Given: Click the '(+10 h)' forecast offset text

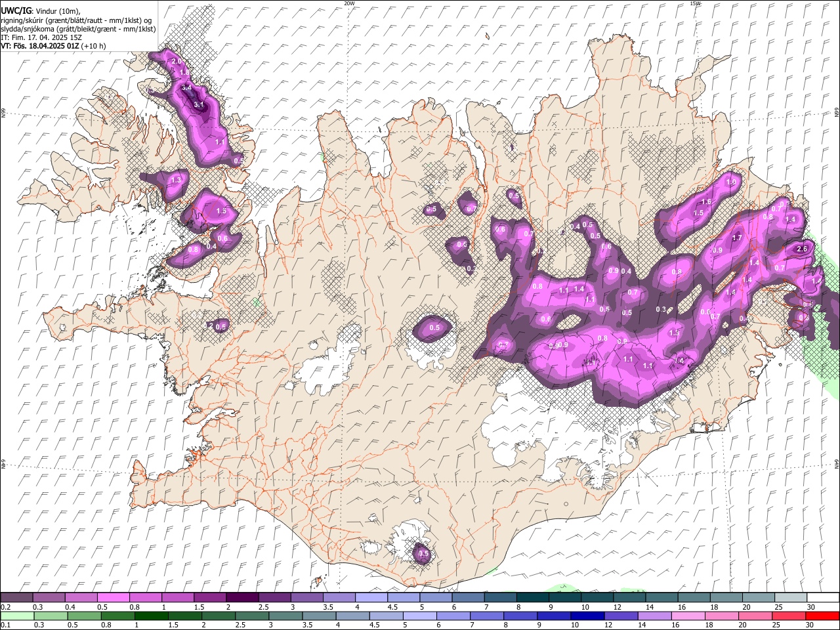Looking at the screenshot, I should (94, 46).
